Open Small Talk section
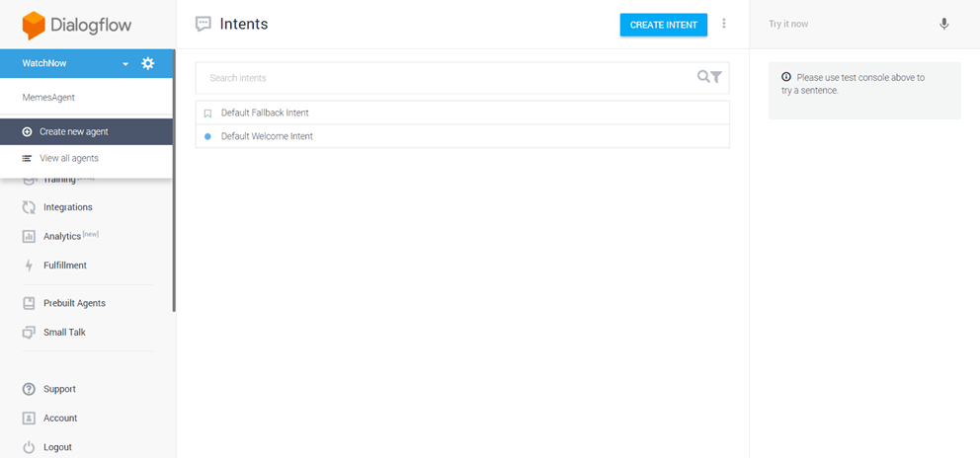This screenshot has height=458, width=980. 64,332
